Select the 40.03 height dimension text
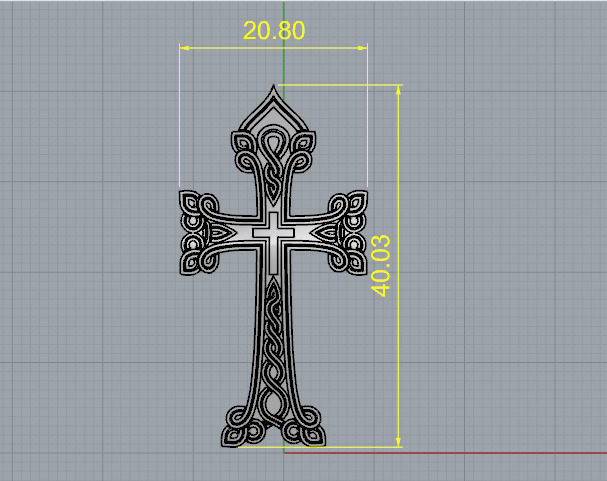Viewport: 607px width, 481px height. [381, 266]
